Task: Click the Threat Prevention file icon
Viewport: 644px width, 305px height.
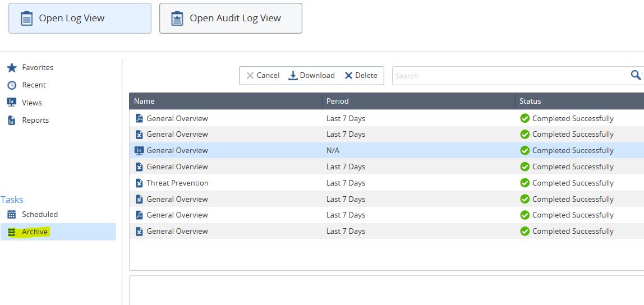Action: [x=139, y=183]
